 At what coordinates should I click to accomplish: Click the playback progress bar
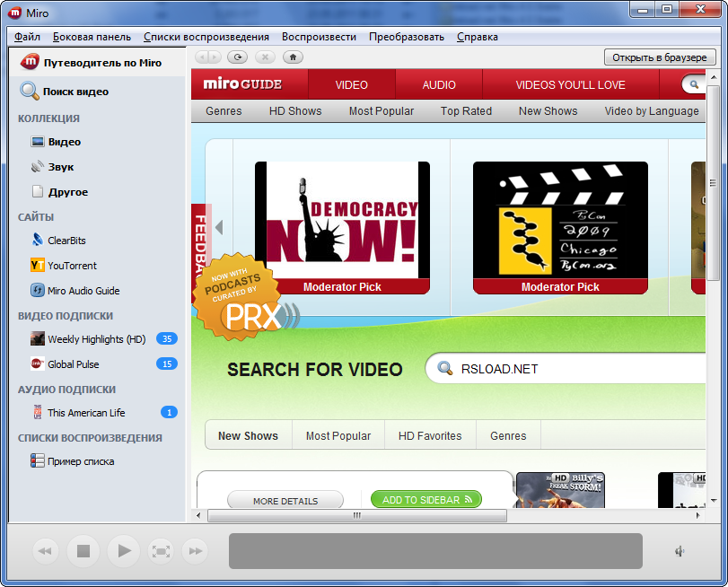click(435, 551)
